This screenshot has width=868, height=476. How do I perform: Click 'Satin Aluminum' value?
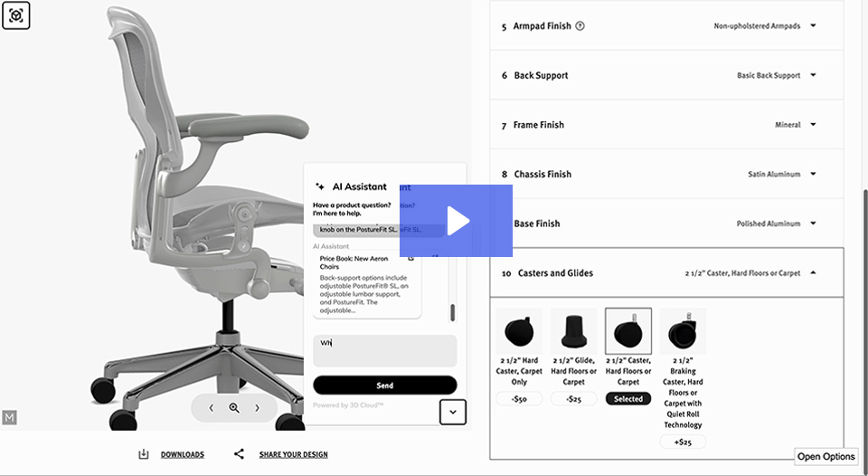(774, 174)
